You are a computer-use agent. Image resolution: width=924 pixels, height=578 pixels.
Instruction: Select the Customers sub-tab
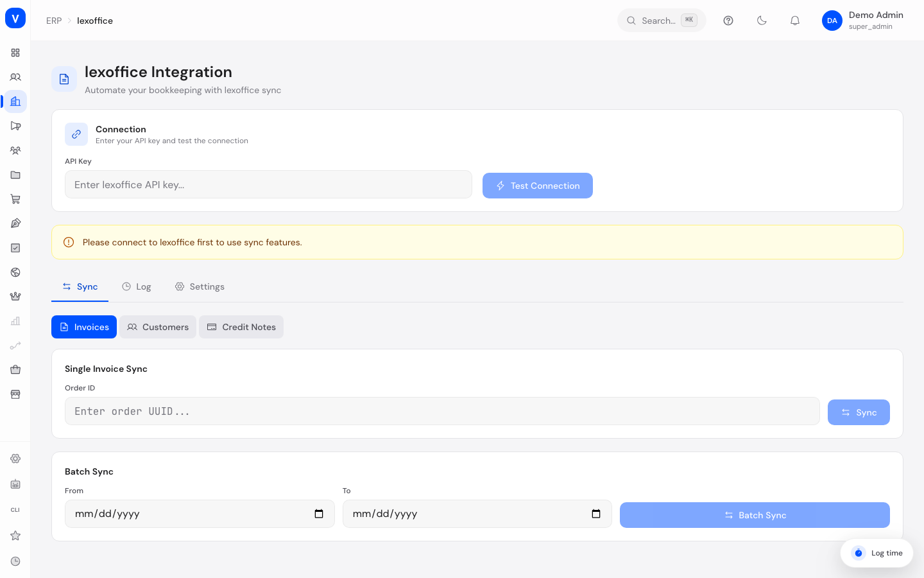pyautogui.click(x=158, y=327)
